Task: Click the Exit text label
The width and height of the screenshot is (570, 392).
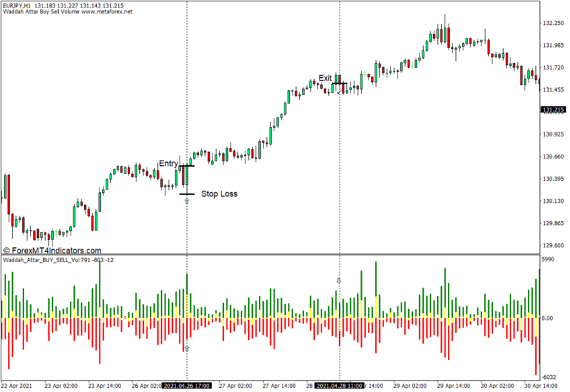Action: [x=326, y=78]
